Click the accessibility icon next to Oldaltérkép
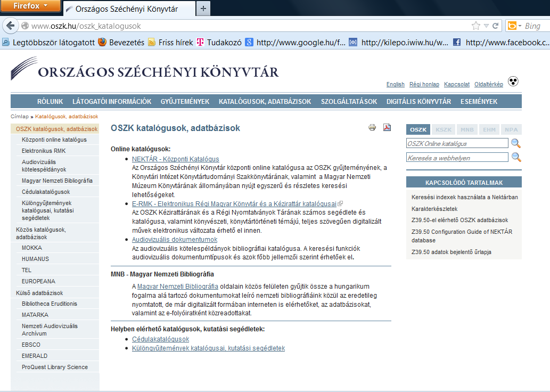 (x=513, y=81)
